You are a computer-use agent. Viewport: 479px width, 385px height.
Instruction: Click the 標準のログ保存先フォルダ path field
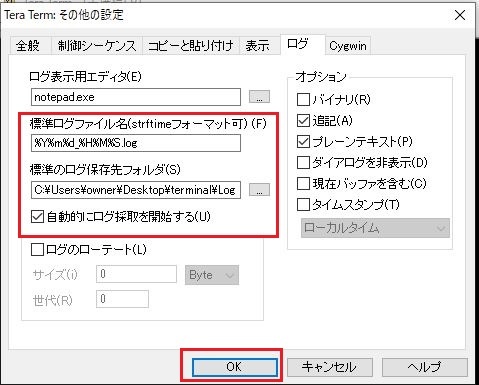click(x=136, y=190)
